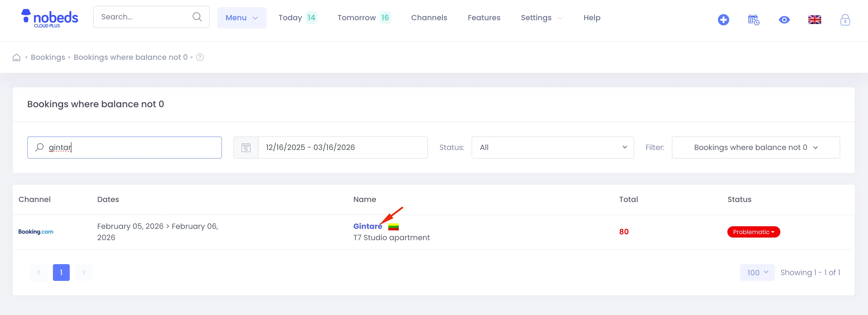Click the search icon in booking filter field
The image size is (868, 315).
(x=39, y=147)
